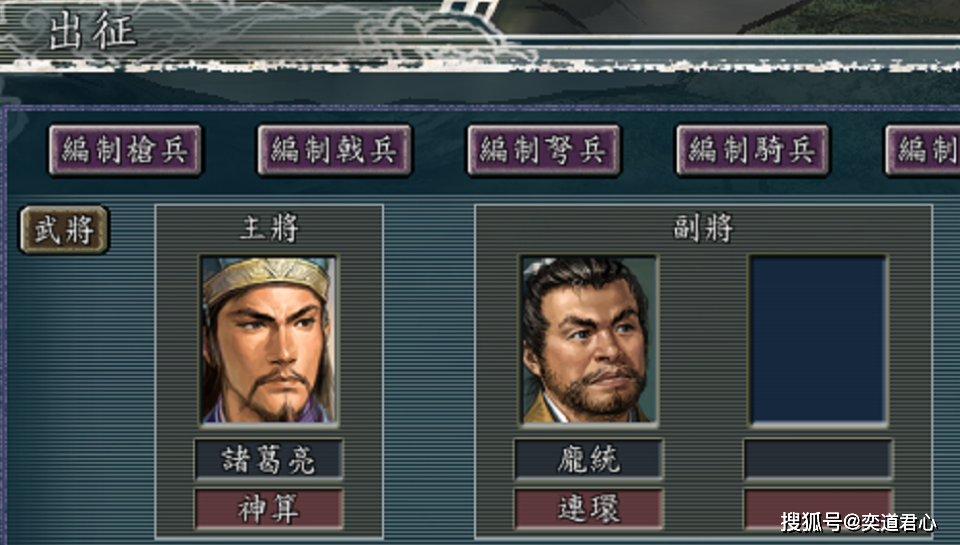Open the 武將 officer selection button
The width and height of the screenshot is (960, 545).
[x=64, y=230]
